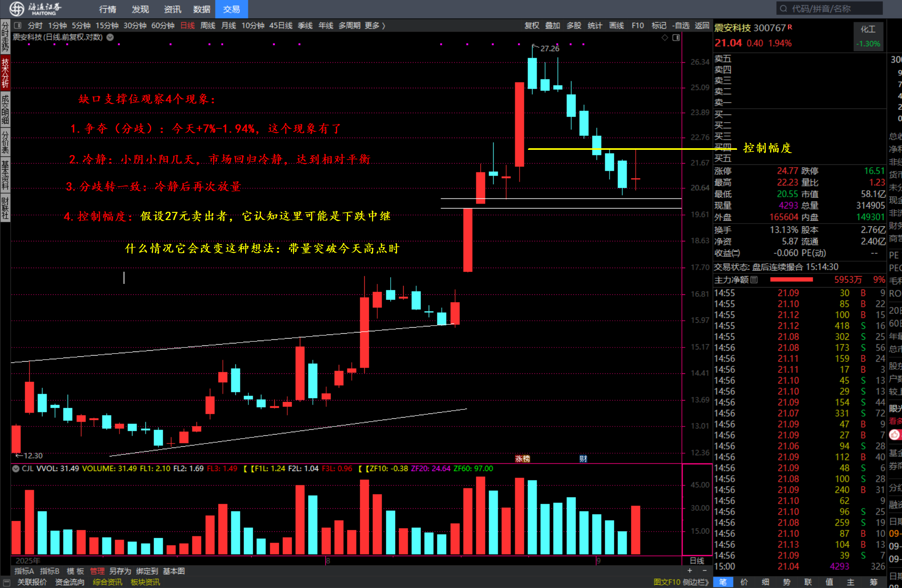Select the 日线 daily period
Image resolution: width=902 pixels, height=588 pixels.
(188, 26)
